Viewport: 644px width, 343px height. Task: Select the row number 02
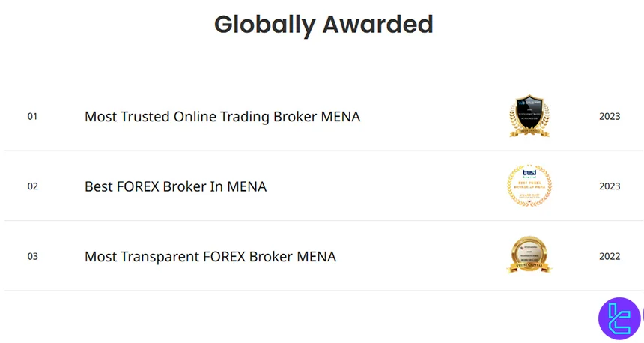(32, 186)
